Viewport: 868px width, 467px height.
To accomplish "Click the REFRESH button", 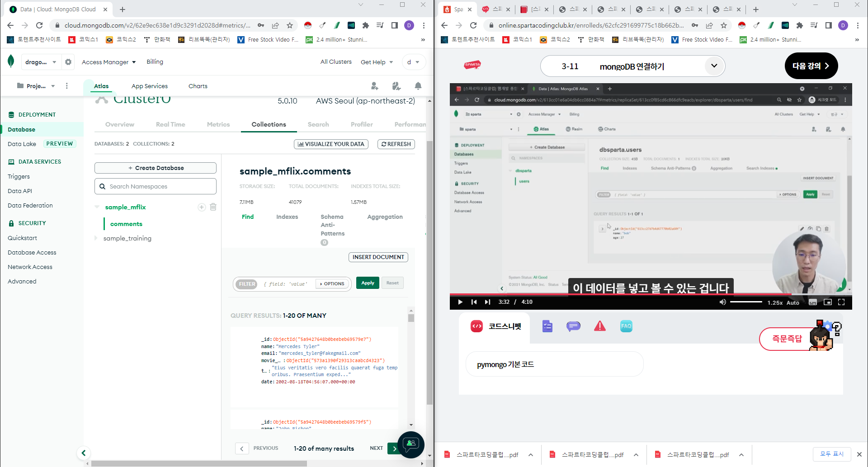I will [x=396, y=144].
